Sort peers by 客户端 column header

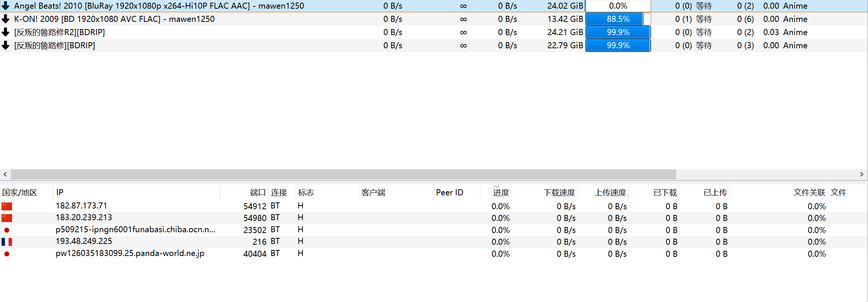point(396,193)
